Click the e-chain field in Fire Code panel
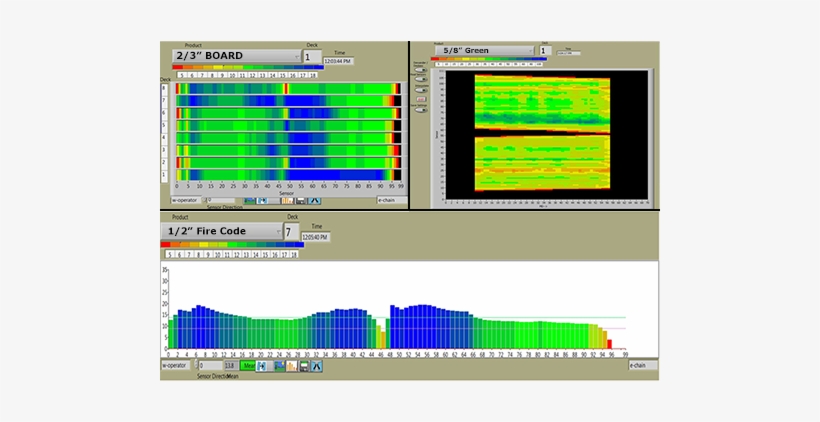The image size is (820, 422). coord(643,366)
